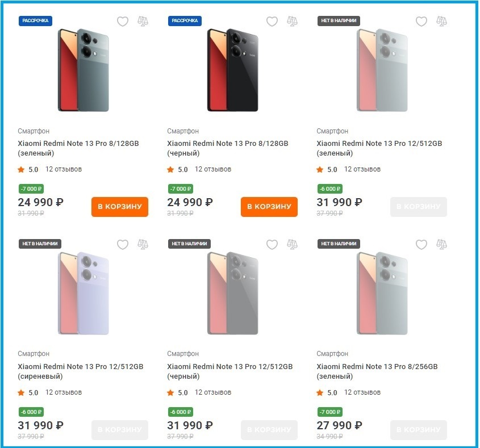Favorite the lilac Redmi Note 13 Pro 12/512GB
The height and width of the screenshot is (448, 480).
(123, 245)
